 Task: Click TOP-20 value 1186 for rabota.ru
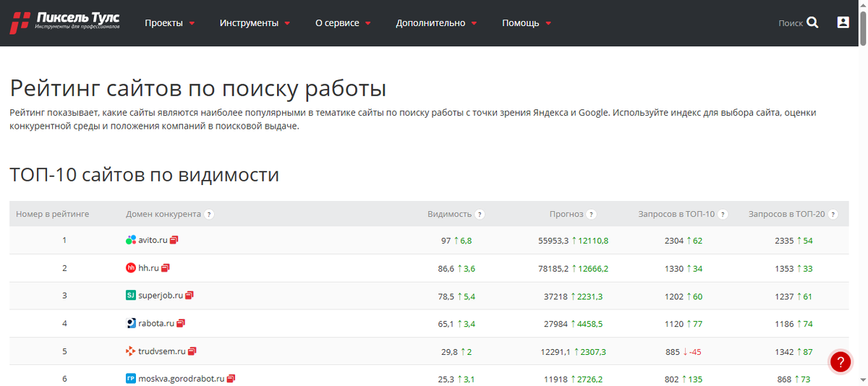pyautogui.click(x=785, y=324)
